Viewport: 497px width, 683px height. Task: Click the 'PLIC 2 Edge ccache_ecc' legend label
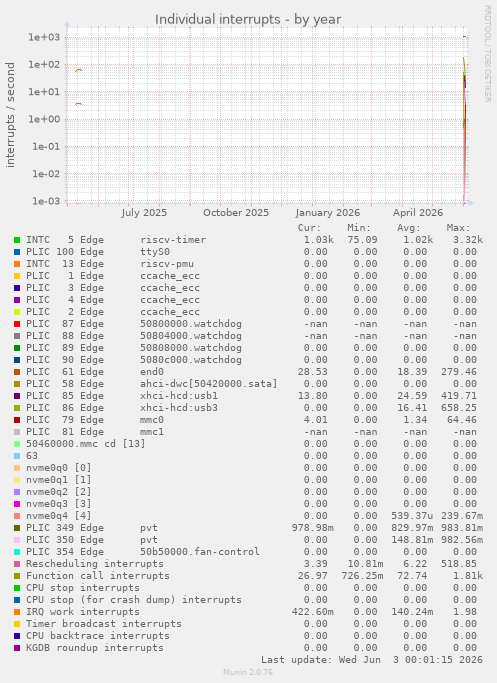click(x=113, y=312)
